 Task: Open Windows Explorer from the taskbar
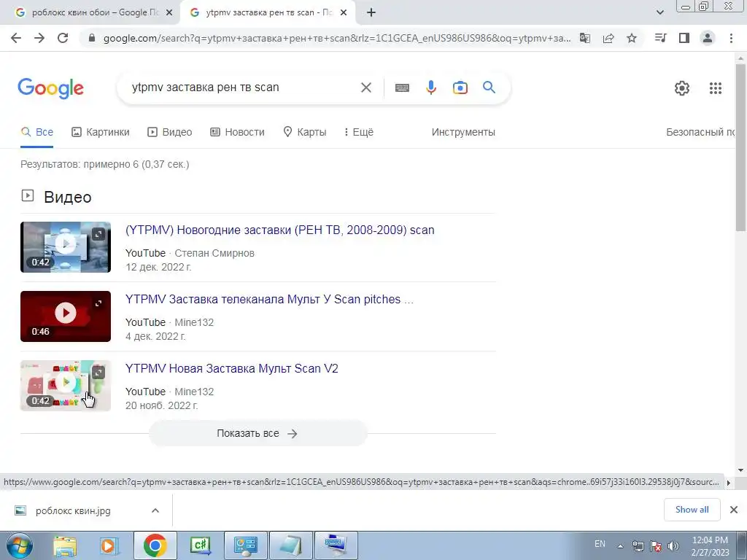[x=65, y=545]
